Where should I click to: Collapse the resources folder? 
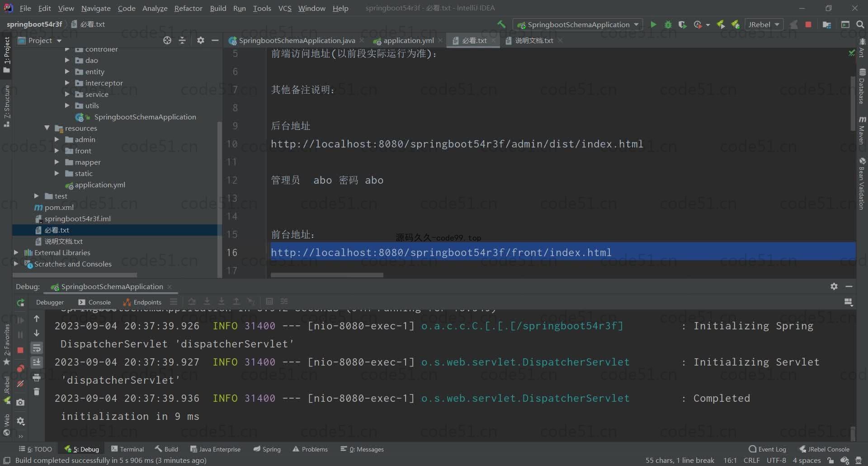47,128
